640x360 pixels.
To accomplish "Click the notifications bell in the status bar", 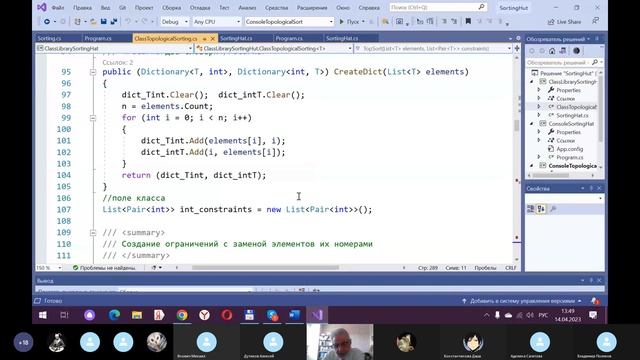I will click(x=595, y=301).
